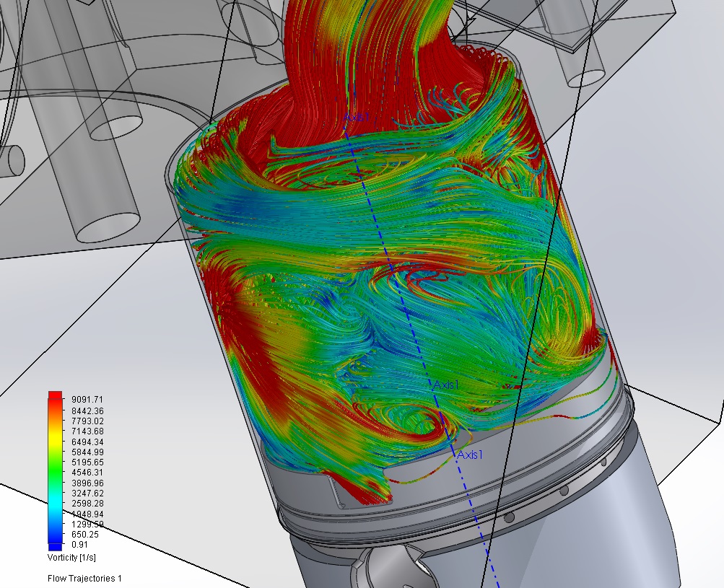Click the legend value 1948.94
The width and height of the screenshot is (724, 588).
click(x=87, y=514)
